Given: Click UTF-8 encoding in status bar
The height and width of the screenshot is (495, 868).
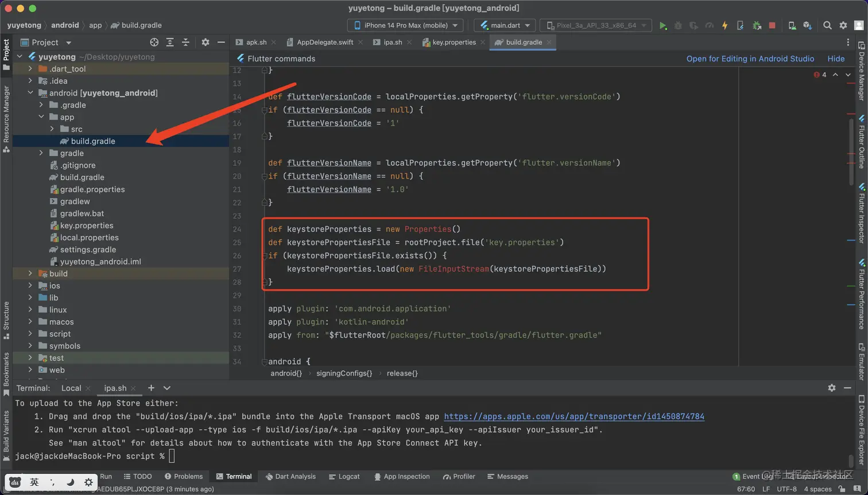Looking at the screenshot, I should [x=786, y=489].
